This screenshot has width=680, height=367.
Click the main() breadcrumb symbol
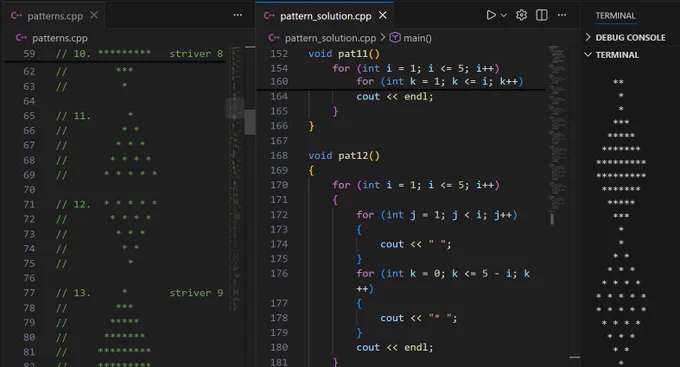(x=417, y=38)
